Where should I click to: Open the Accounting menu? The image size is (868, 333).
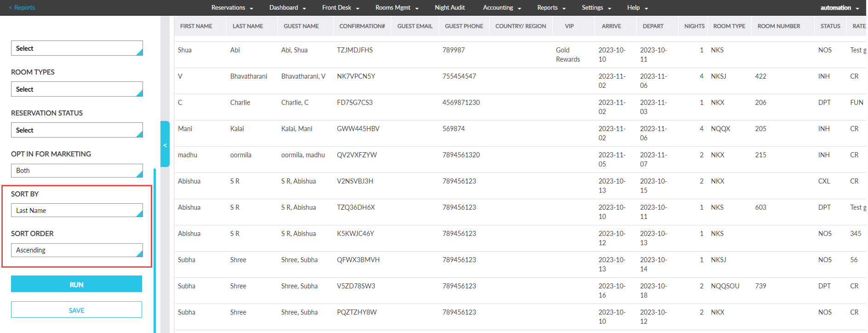pyautogui.click(x=502, y=7)
